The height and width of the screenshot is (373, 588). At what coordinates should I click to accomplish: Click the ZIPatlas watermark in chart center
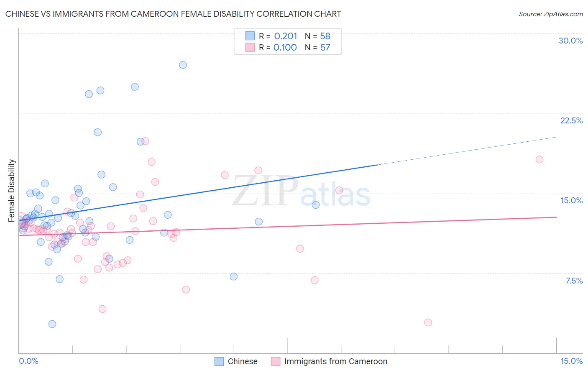[x=301, y=192]
